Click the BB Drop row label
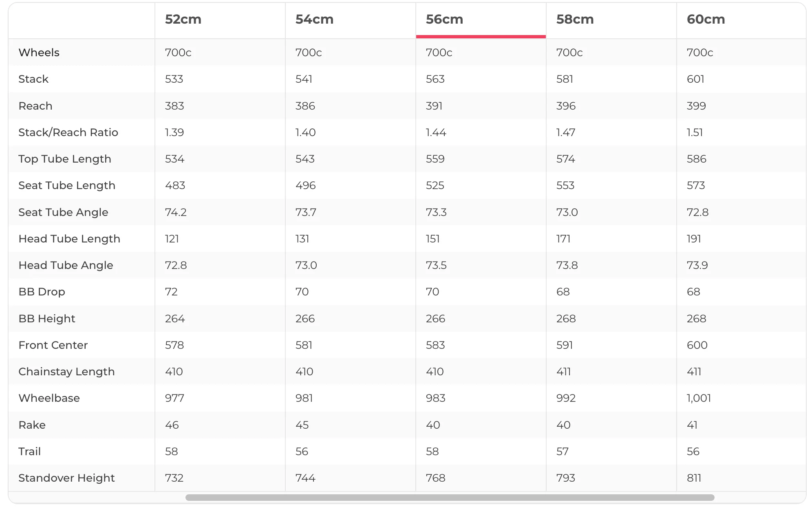The width and height of the screenshot is (812, 511). pyautogui.click(x=42, y=292)
